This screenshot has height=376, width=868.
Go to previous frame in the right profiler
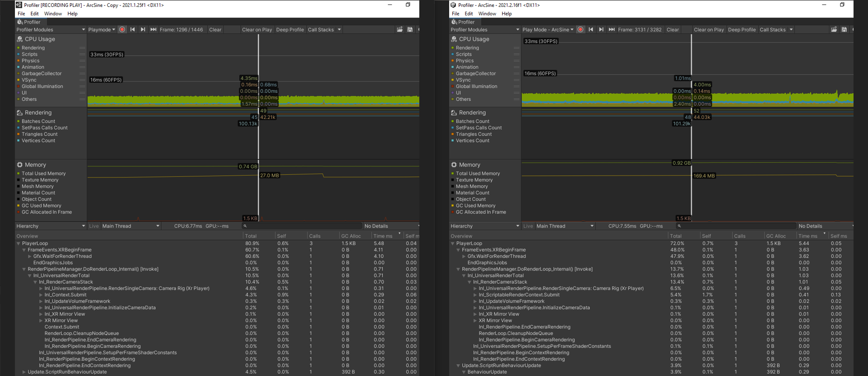(x=591, y=29)
